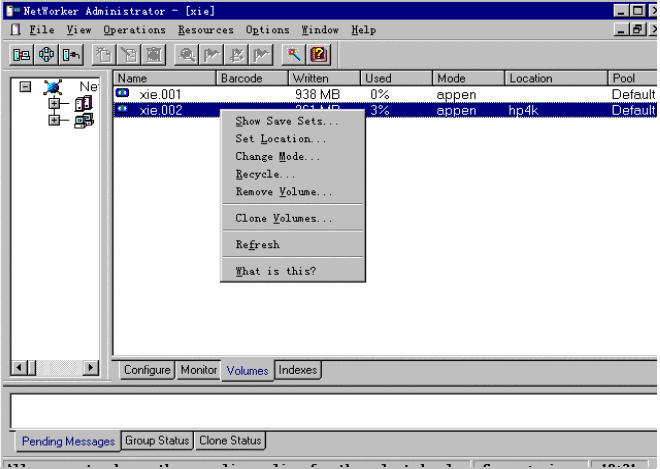Viewport: 660px width, 469px height.
Task: Click the second toolbar icon with network arrows
Action: click(x=46, y=55)
